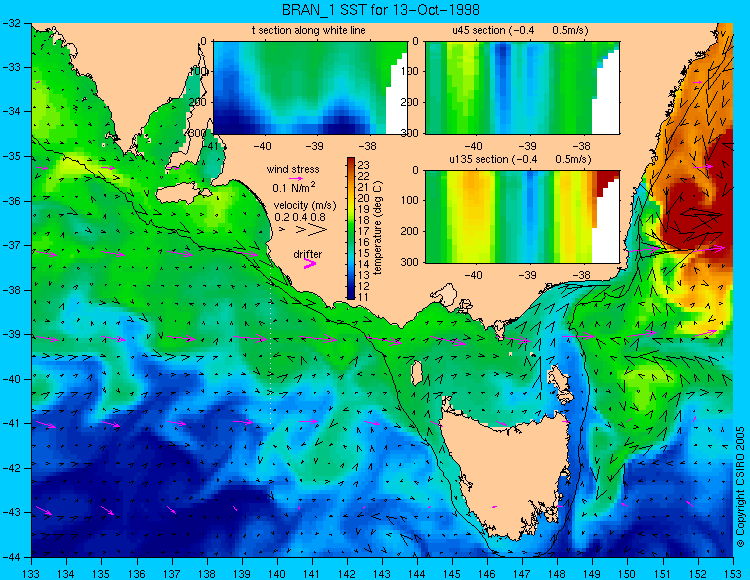Click the 'temperature (deg C)' colorbar label
The image size is (750, 580).
click(x=378, y=228)
